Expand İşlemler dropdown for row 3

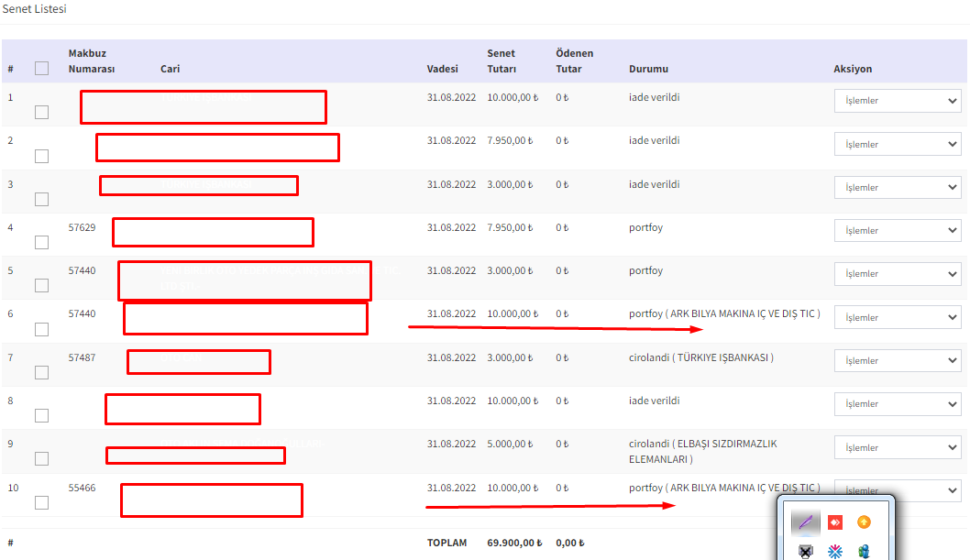tap(897, 187)
